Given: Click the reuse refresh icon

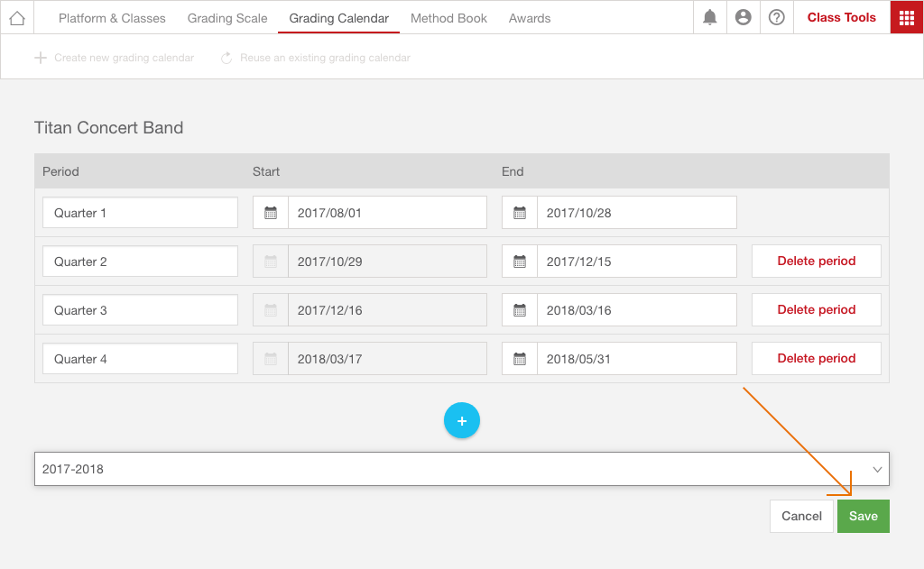Looking at the screenshot, I should coord(226,58).
